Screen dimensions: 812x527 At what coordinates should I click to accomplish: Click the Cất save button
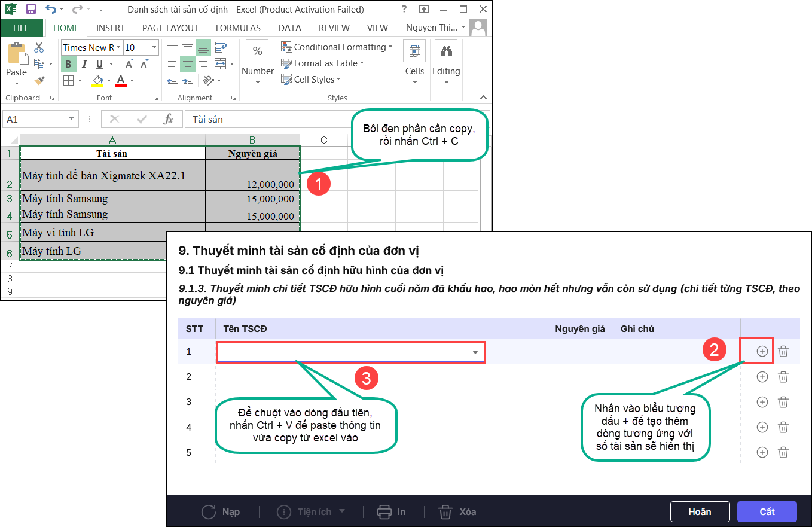(767, 512)
